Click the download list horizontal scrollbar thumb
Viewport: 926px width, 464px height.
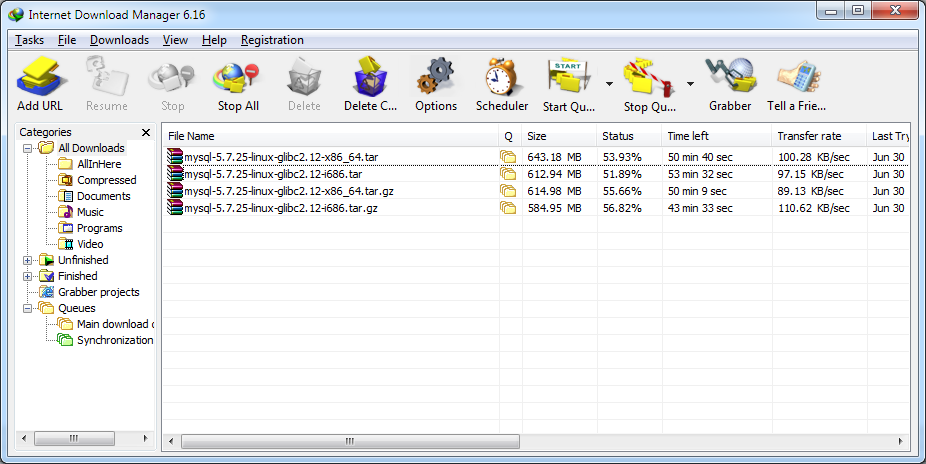pos(350,441)
